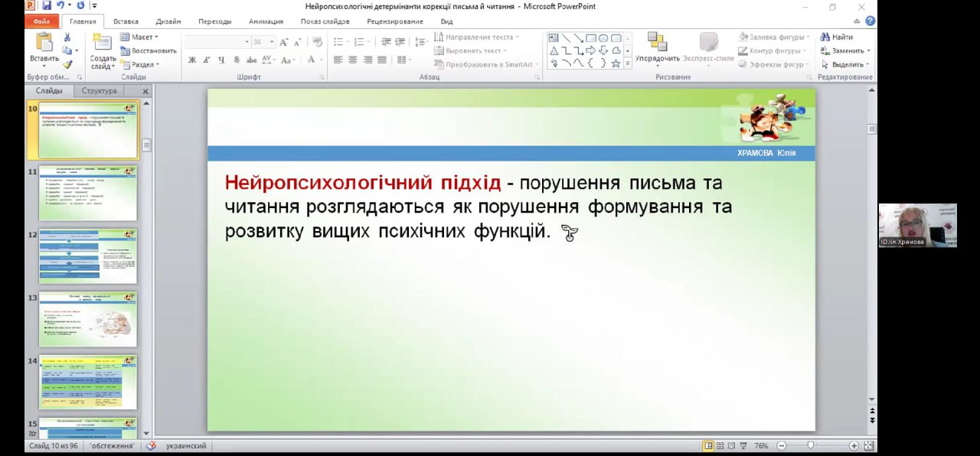Toggle underline text formatting (Ч)
The height and width of the screenshot is (456, 980).
(x=221, y=60)
